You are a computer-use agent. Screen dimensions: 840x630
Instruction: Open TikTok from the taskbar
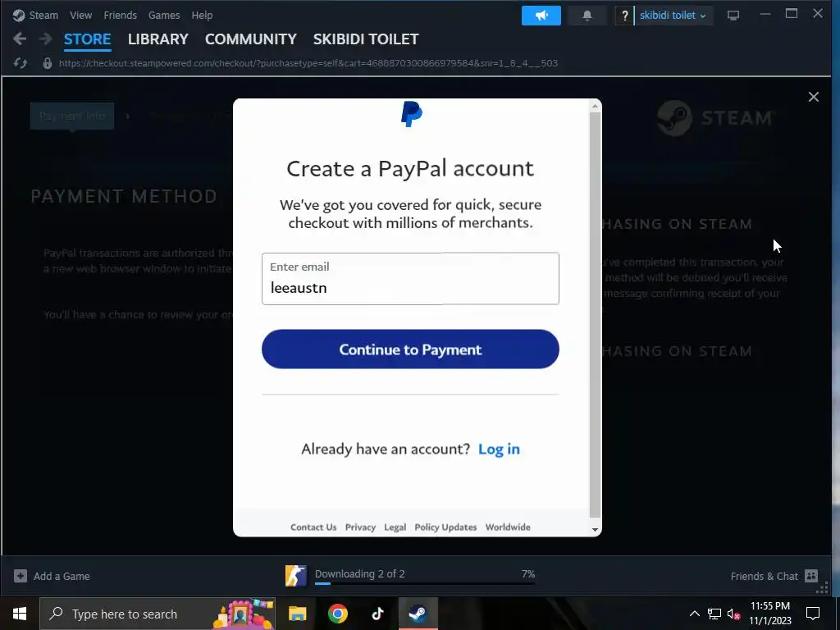pyautogui.click(x=377, y=614)
